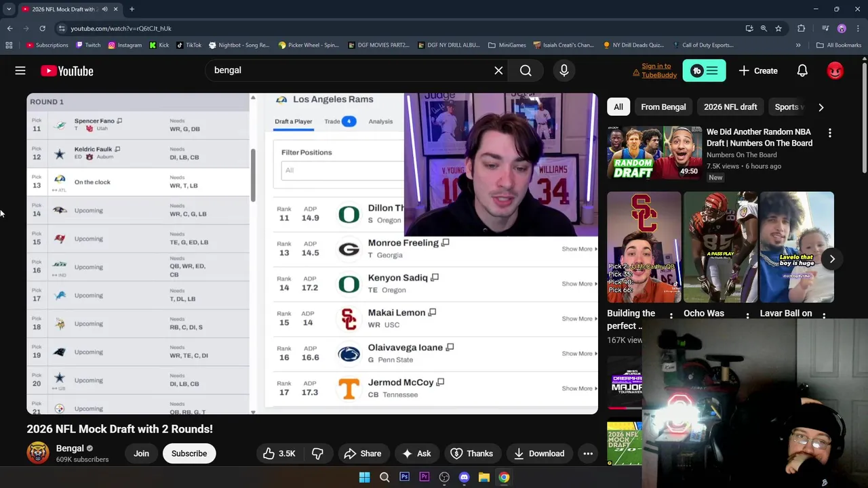Share this video

pyautogui.click(x=362, y=453)
